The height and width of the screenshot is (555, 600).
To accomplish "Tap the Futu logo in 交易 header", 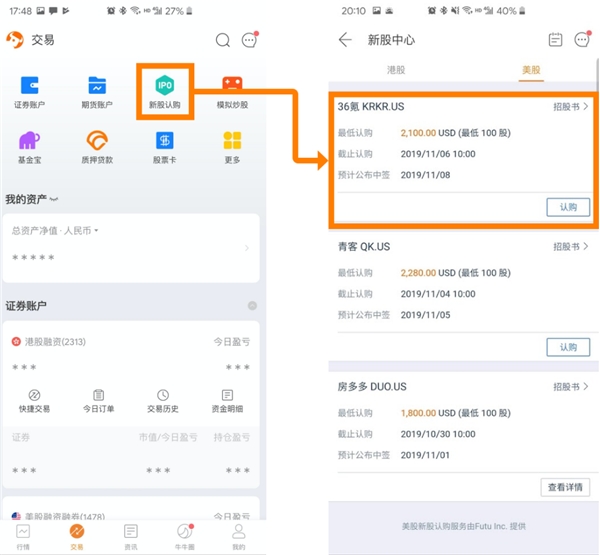I will click(x=15, y=40).
